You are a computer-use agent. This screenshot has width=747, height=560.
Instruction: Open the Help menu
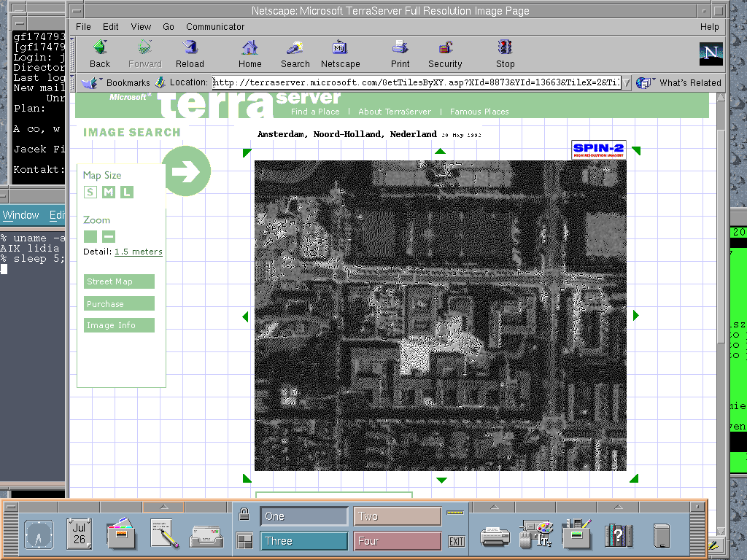pos(709,27)
